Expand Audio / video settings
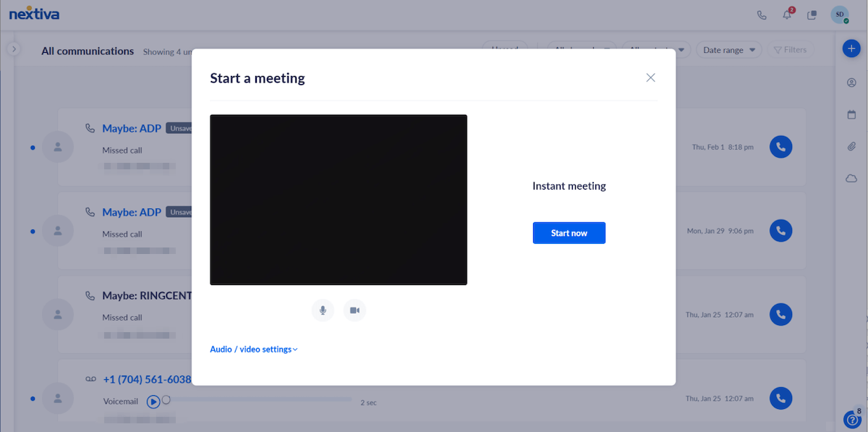The width and height of the screenshot is (868, 432). click(253, 350)
